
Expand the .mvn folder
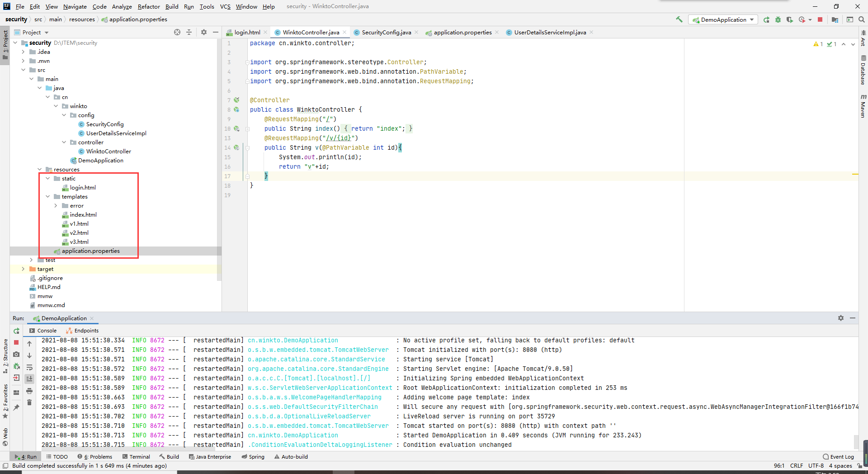pos(23,61)
